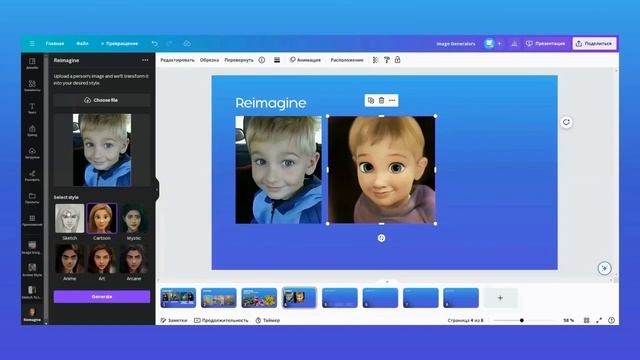Open the Файл menu
This screenshot has height=360, width=640.
[82, 43]
